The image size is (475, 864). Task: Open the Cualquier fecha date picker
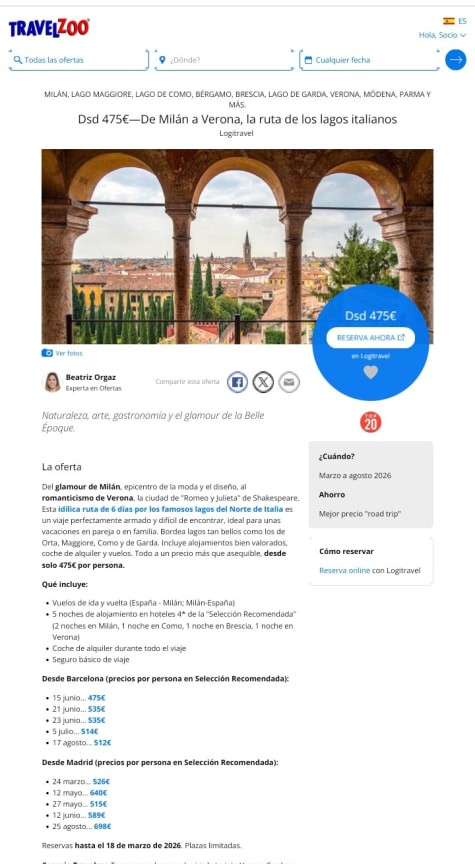(x=370, y=60)
